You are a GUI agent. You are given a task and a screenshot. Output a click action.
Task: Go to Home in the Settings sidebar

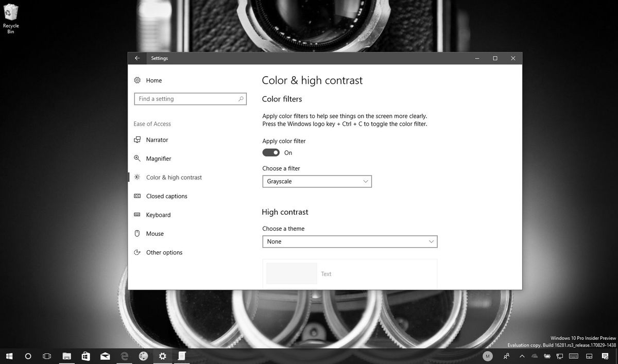(x=154, y=80)
